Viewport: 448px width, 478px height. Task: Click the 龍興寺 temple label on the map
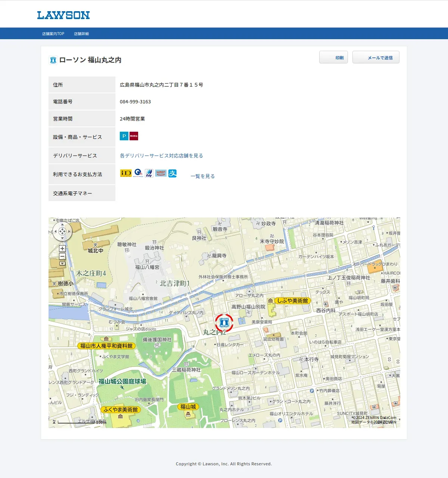pos(219,256)
